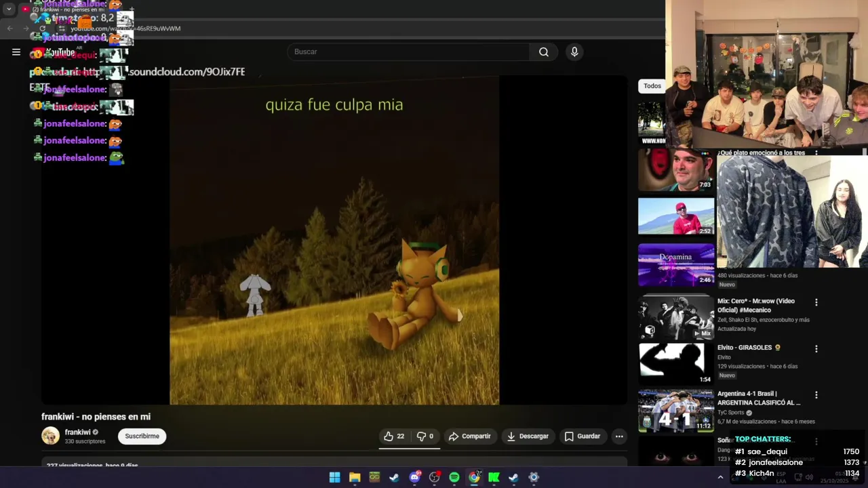Viewport: 868px width, 488px height.
Task: Open the browser tab search dropdown arrow
Action: point(9,9)
